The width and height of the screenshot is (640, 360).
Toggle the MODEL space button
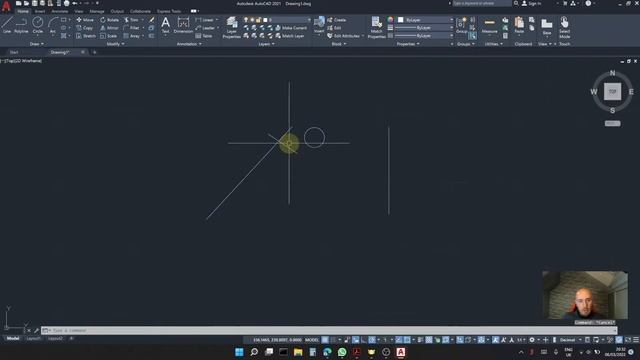tap(312, 340)
